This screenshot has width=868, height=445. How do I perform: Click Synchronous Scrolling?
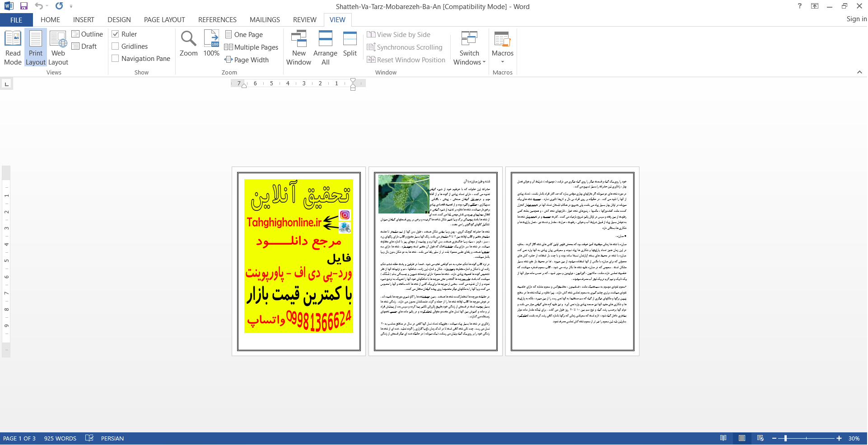(405, 47)
